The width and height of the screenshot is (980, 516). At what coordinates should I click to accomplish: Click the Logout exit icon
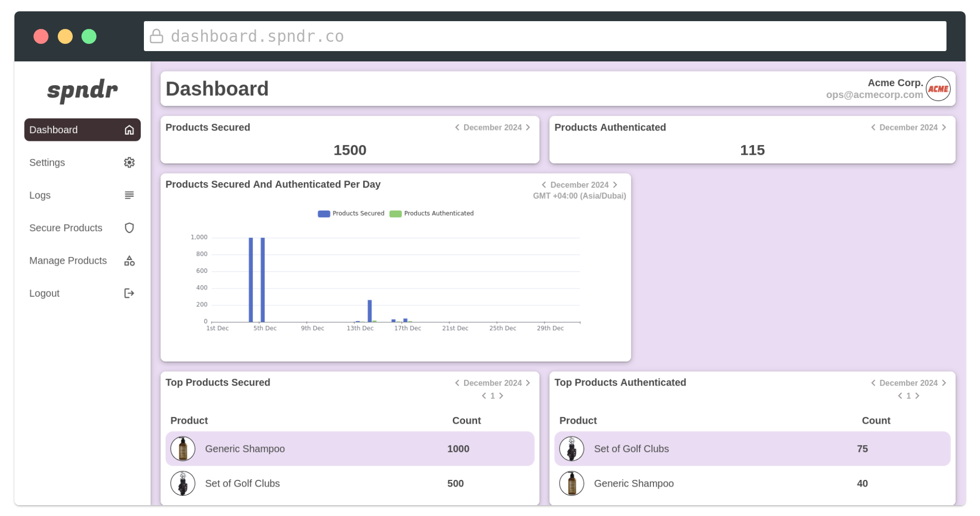point(129,293)
